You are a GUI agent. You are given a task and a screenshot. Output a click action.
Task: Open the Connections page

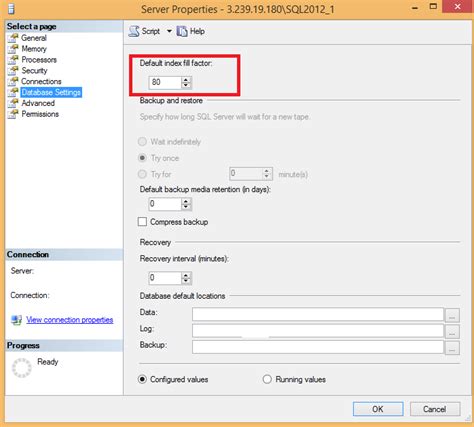click(x=41, y=82)
